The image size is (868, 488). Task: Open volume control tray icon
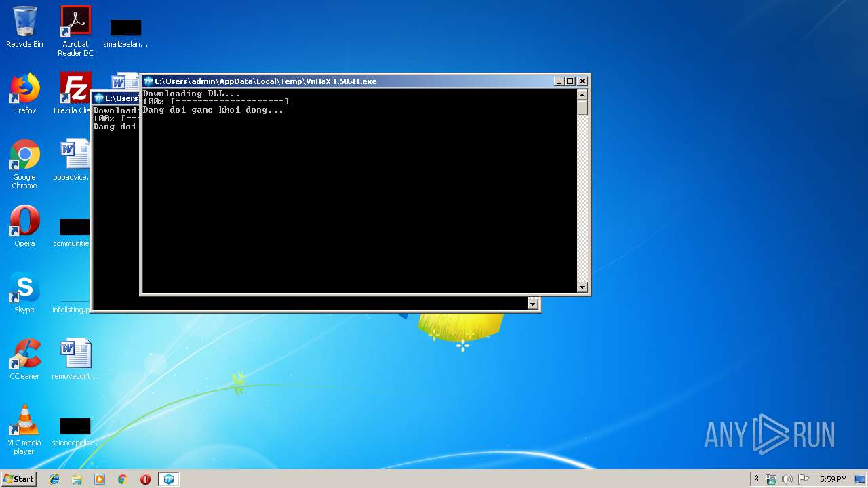(787, 479)
